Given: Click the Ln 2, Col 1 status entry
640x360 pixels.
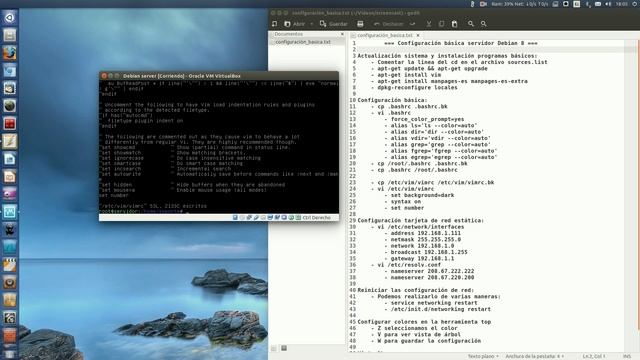Looking at the screenshot, I should 594,356.
